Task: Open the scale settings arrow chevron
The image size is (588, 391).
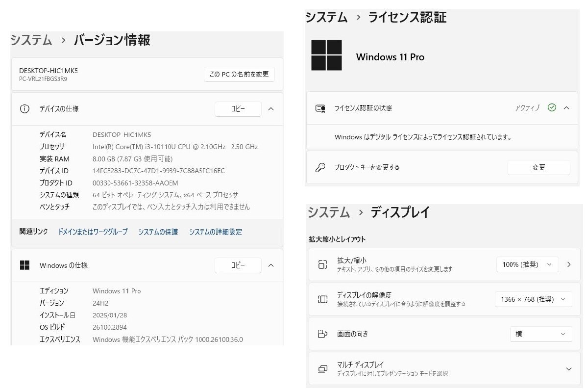Action: coord(569,264)
